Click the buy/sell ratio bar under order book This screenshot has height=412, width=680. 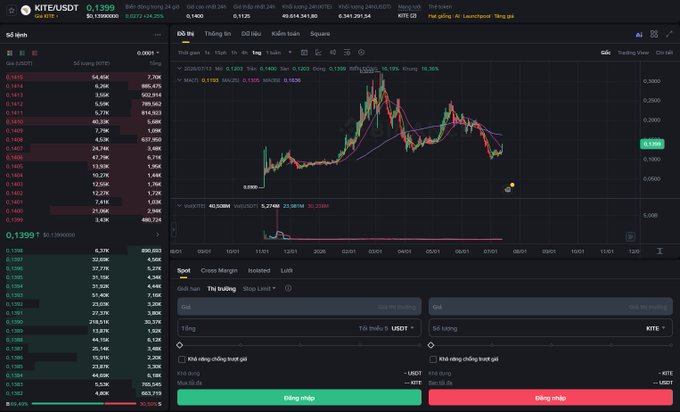click(84, 404)
